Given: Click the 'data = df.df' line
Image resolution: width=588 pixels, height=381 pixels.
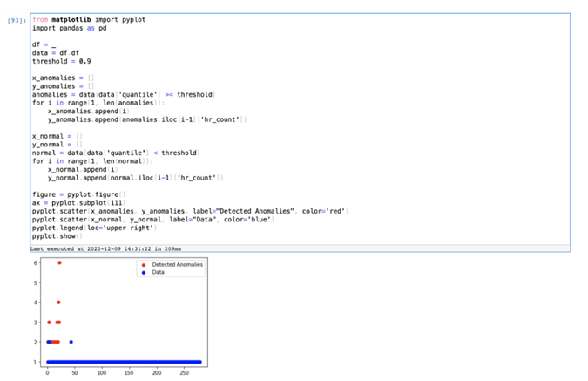Looking at the screenshot, I should pos(55,53).
